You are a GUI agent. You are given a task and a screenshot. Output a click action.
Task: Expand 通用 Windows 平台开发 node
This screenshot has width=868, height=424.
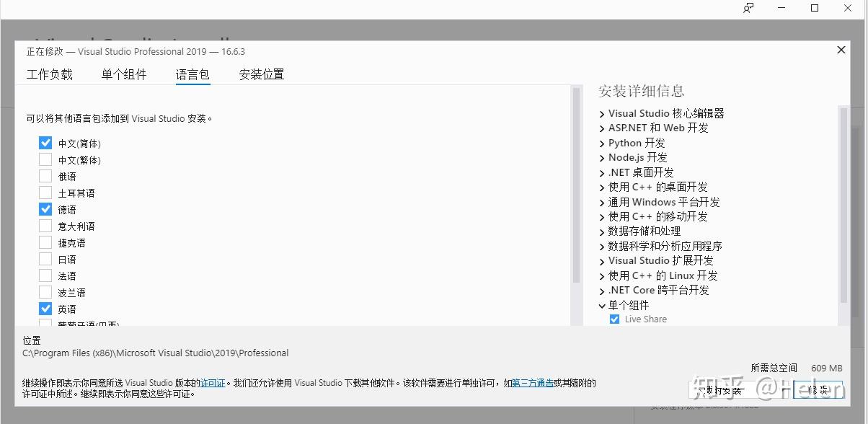(602, 203)
